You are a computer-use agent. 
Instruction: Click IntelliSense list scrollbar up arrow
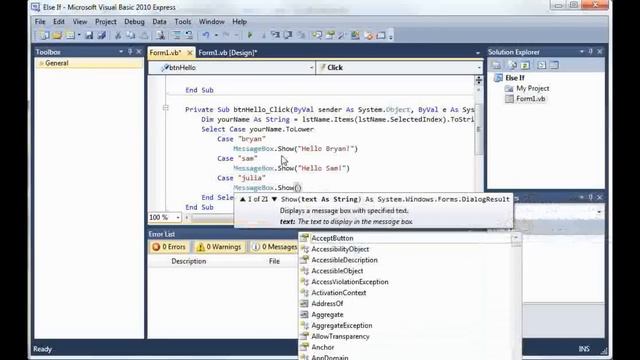[x=516, y=238]
